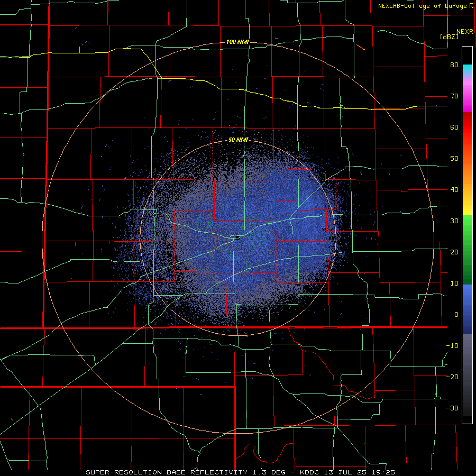The width and height of the screenshot is (476, 476).
Task: Click the NEXR label above the color scale
Action: [465, 32]
